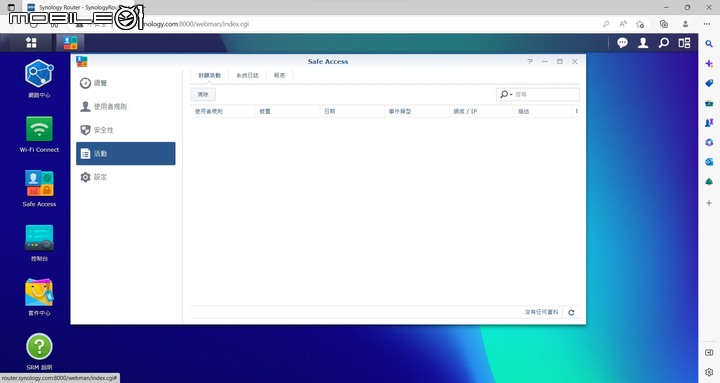
Task: Open the SRM search magnifier icon
Action: tap(664, 43)
